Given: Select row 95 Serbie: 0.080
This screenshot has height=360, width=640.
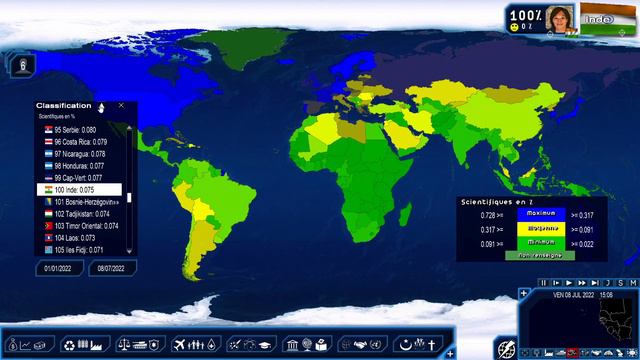Looking at the screenshot, I should pos(79,130).
